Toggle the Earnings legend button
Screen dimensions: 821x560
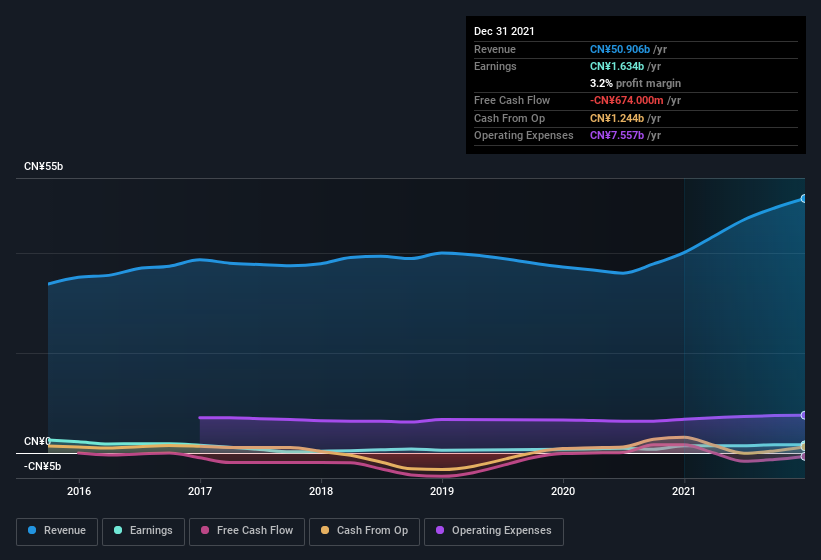(x=143, y=531)
